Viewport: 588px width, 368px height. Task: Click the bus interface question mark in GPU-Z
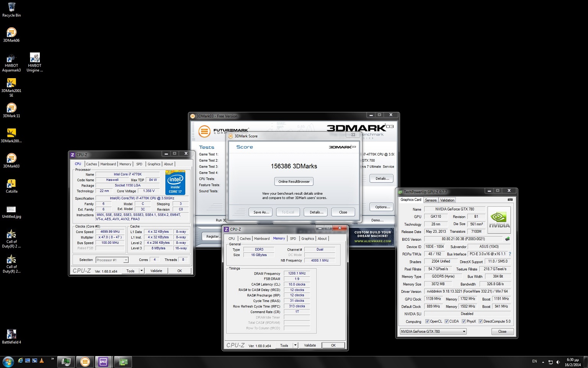click(510, 254)
